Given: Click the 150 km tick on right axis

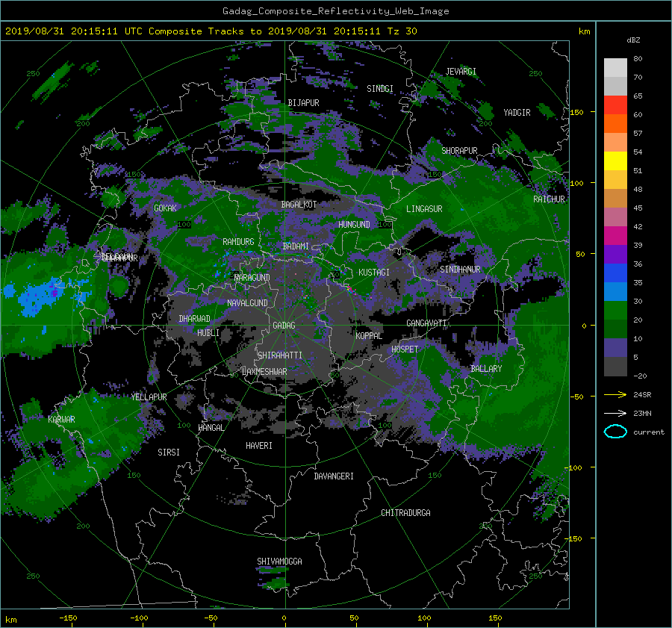Looking at the screenshot, I should click(x=577, y=112).
